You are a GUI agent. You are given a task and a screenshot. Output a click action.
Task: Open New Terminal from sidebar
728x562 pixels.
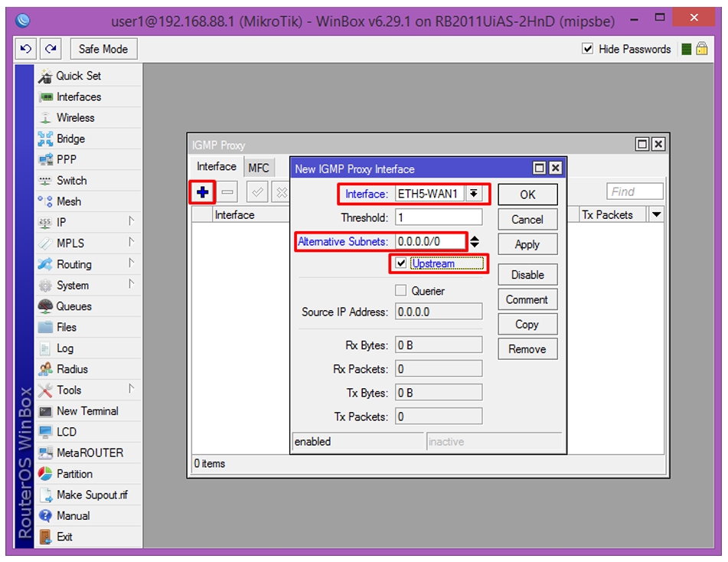[89, 411]
